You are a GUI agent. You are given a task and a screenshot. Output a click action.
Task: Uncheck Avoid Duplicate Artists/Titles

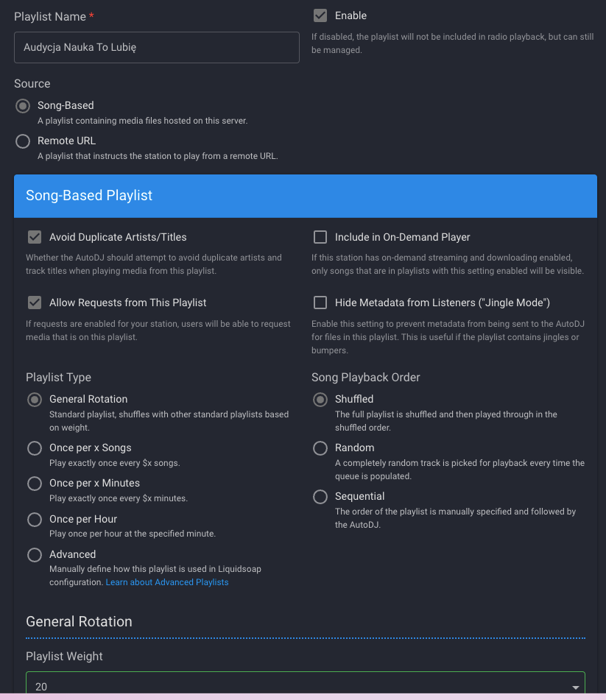(35, 237)
